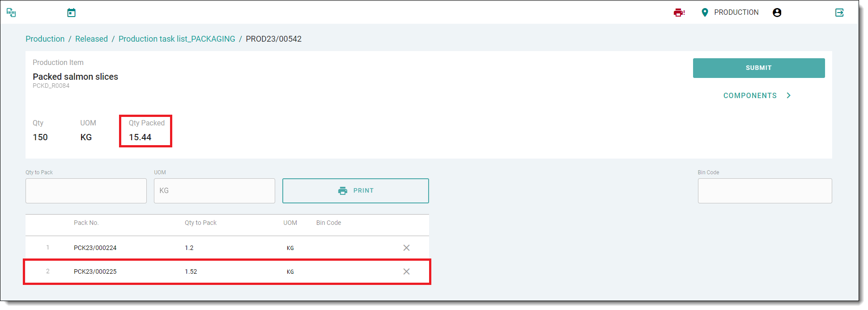This screenshot has height=310, width=868.
Task: Click the UOM field showing KG
Action: coord(214,191)
